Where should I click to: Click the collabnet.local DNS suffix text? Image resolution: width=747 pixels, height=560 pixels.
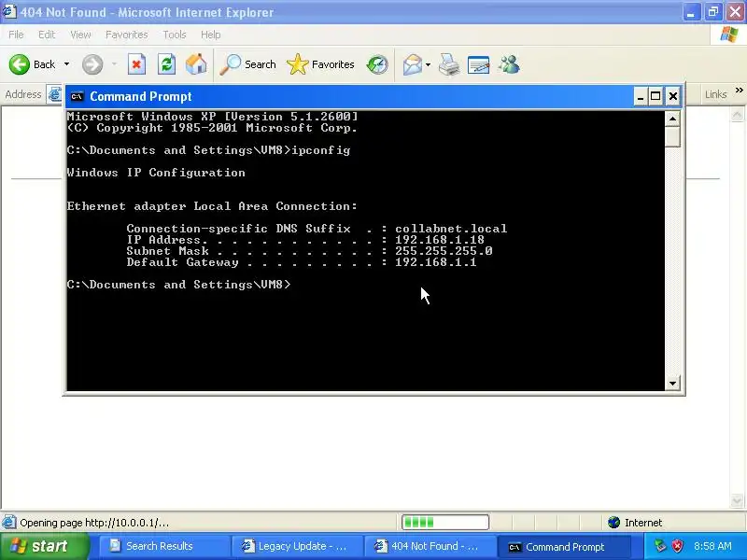pyautogui.click(x=451, y=229)
